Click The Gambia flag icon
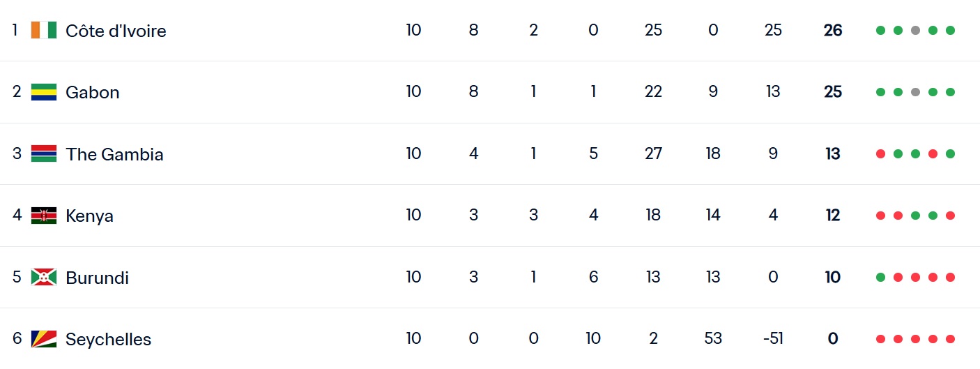 pyautogui.click(x=44, y=154)
